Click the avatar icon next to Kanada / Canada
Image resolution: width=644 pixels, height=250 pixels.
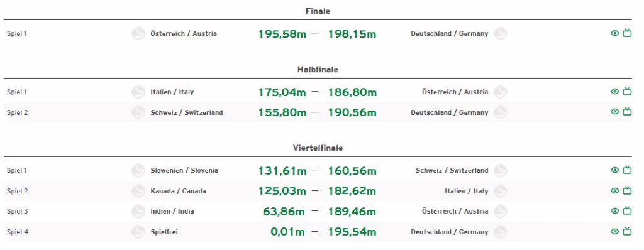(138, 191)
